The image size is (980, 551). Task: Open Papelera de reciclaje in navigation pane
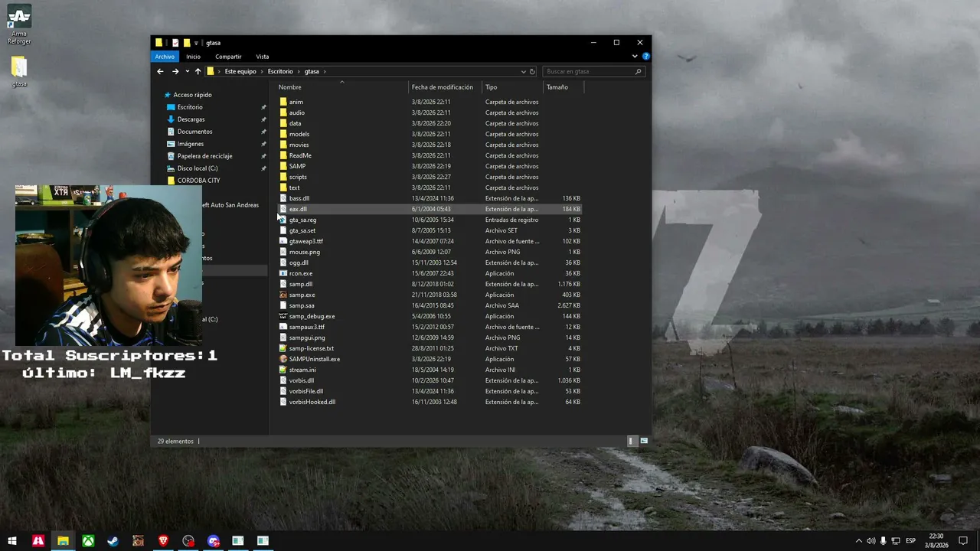(204, 156)
